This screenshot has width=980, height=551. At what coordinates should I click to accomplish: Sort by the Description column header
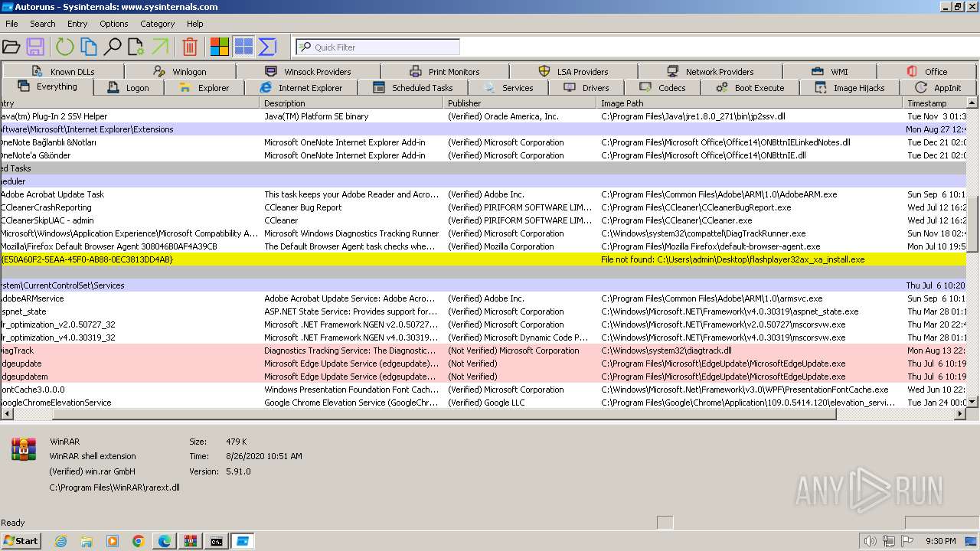(352, 103)
